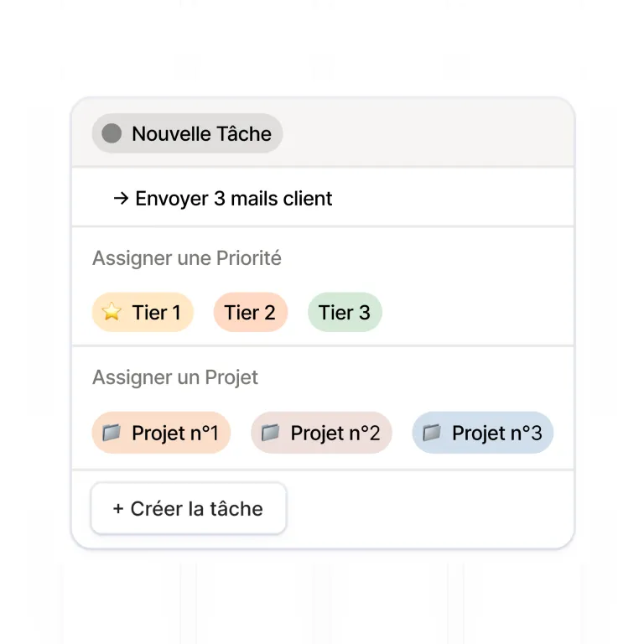Edit the task name Envoyer 3 mails client

click(x=233, y=199)
